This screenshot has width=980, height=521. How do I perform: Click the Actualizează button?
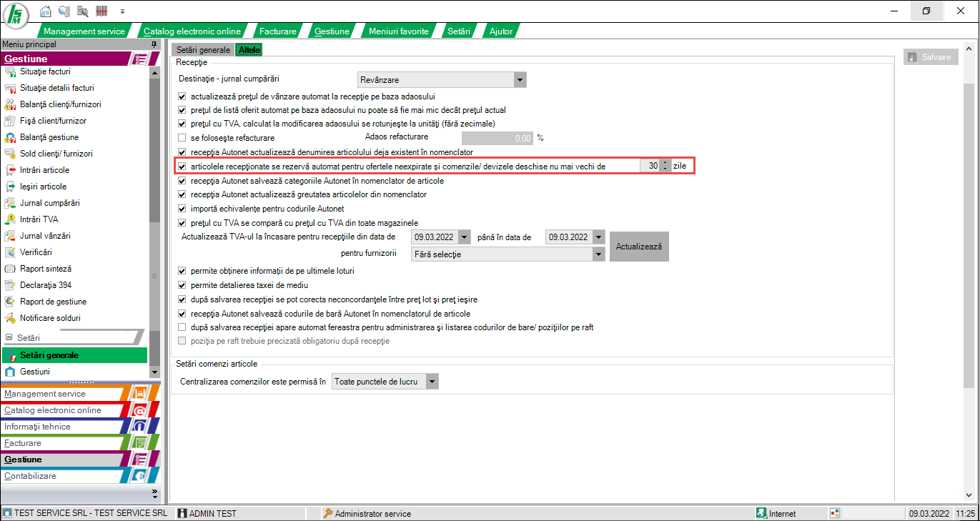[x=639, y=246]
